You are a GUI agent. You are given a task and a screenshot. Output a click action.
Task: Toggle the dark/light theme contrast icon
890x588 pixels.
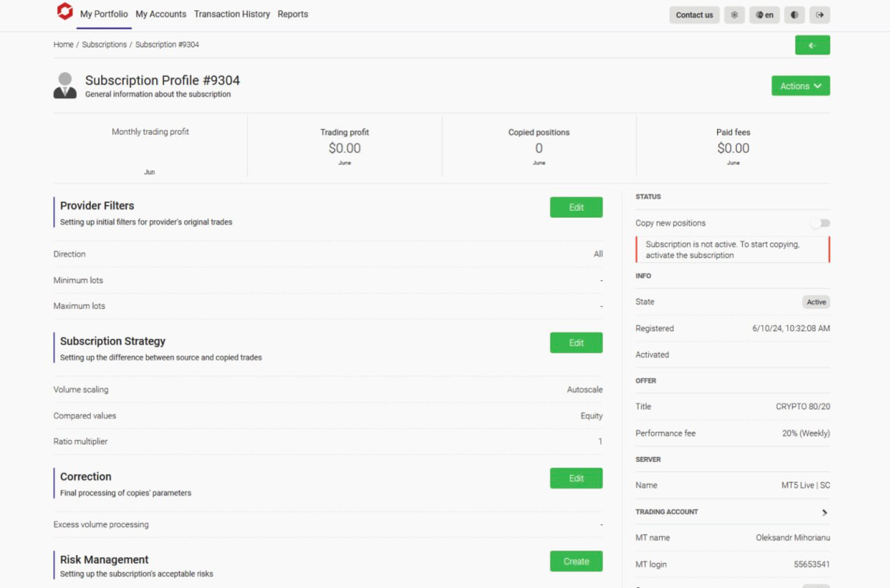[x=794, y=15]
